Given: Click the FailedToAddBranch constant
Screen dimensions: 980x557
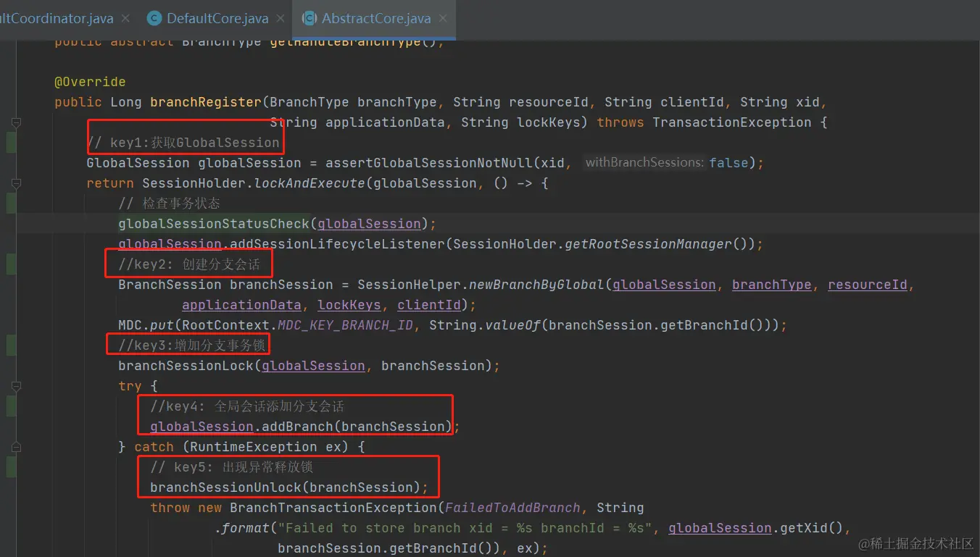Looking at the screenshot, I should point(512,508).
